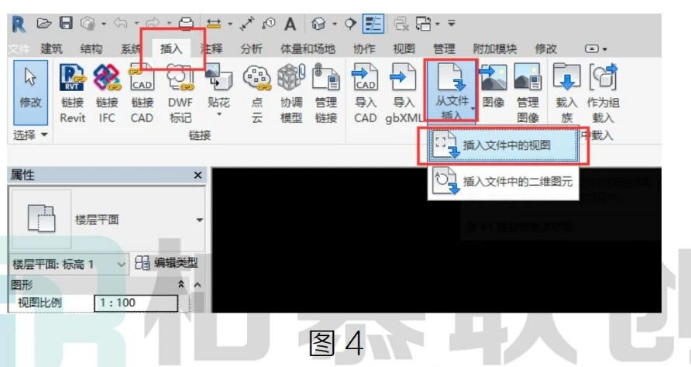691x367 pixels.
Task: Open the default 3D view house icon
Action: click(x=318, y=23)
